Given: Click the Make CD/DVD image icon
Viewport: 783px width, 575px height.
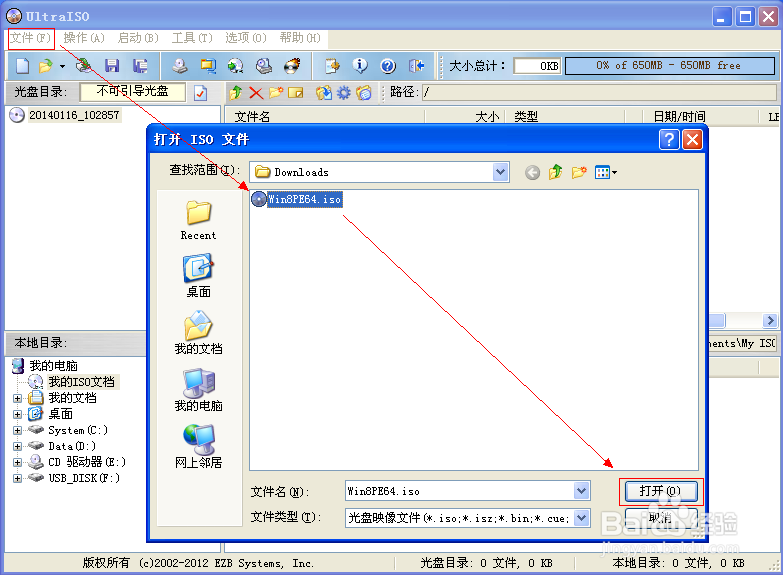Looking at the screenshot, I should [x=180, y=65].
